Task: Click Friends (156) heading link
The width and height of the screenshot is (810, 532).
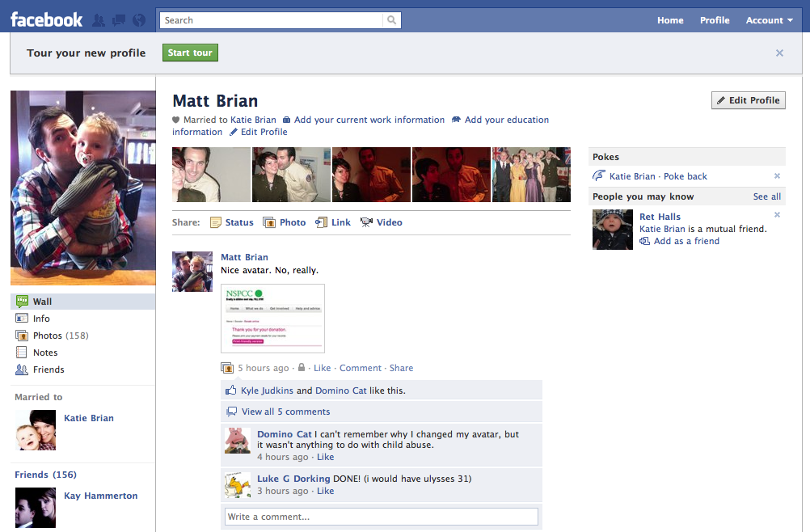Action: click(45, 475)
